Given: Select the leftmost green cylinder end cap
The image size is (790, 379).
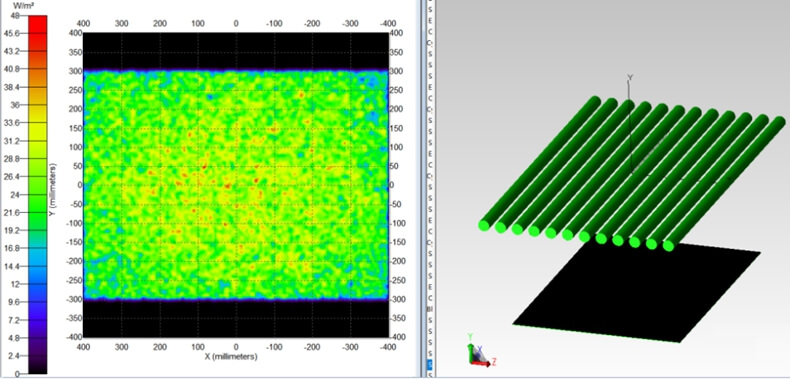Looking at the screenshot, I should click(x=484, y=225).
